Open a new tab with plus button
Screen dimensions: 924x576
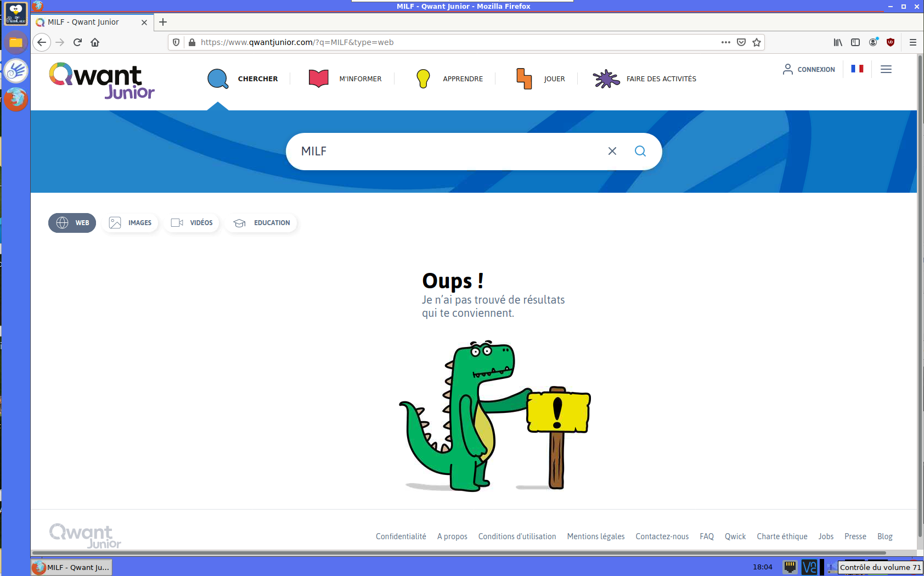click(163, 22)
